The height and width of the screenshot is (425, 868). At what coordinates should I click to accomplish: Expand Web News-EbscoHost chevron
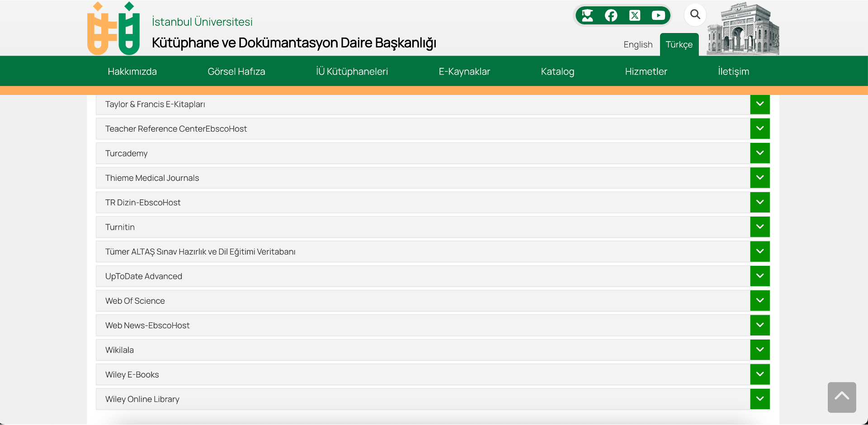coord(760,325)
